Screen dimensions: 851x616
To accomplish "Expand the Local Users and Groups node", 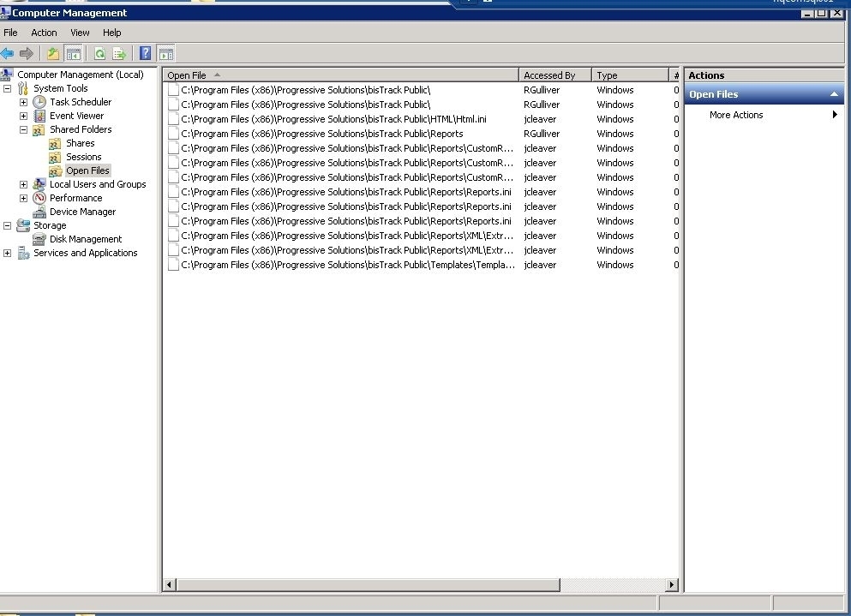I will pos(24,184).
